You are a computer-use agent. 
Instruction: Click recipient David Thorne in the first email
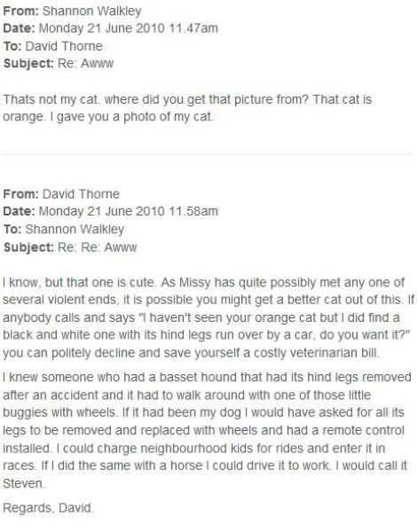click(x=64, y=46)
